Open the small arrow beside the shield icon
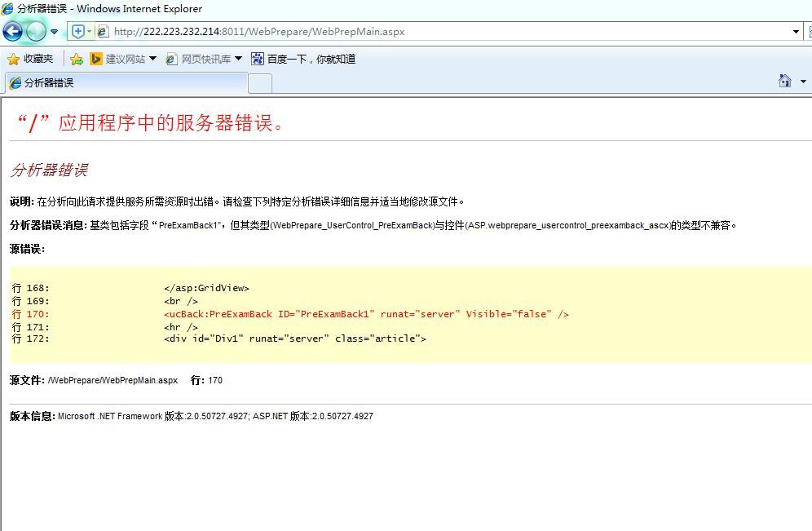 pyautogui.click(x=89, y=32)
